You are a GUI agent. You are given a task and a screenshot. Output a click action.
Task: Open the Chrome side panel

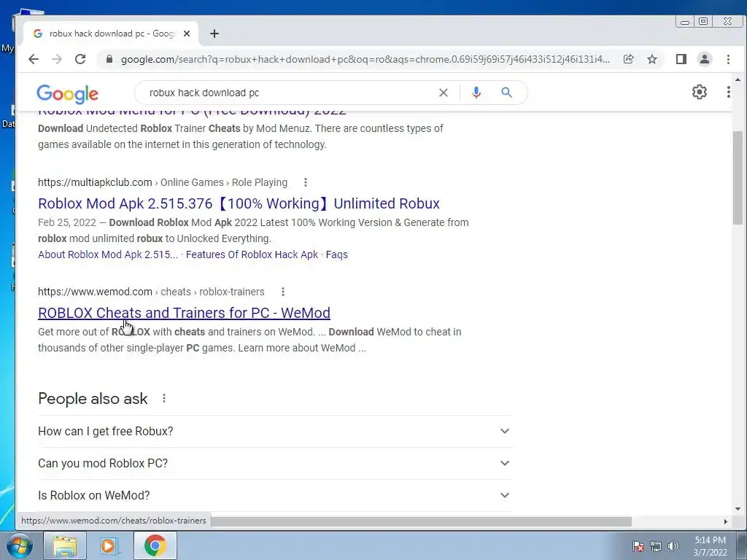[x=681, y=59]
